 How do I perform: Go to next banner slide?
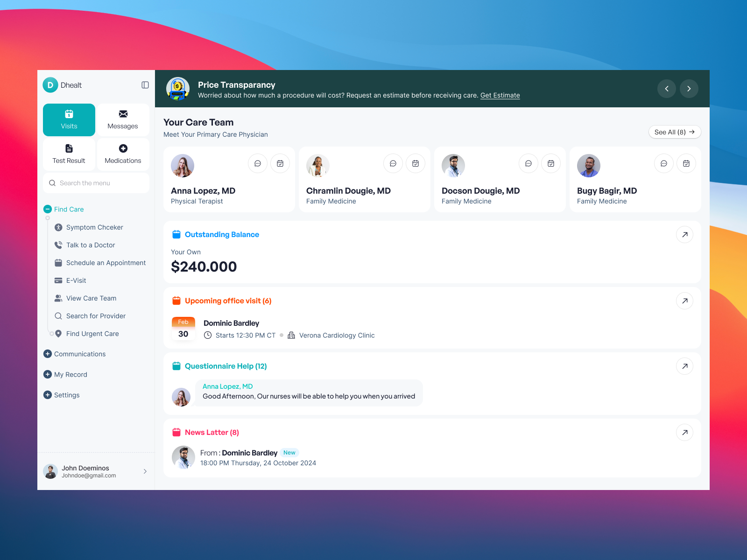tap(689, 89)
